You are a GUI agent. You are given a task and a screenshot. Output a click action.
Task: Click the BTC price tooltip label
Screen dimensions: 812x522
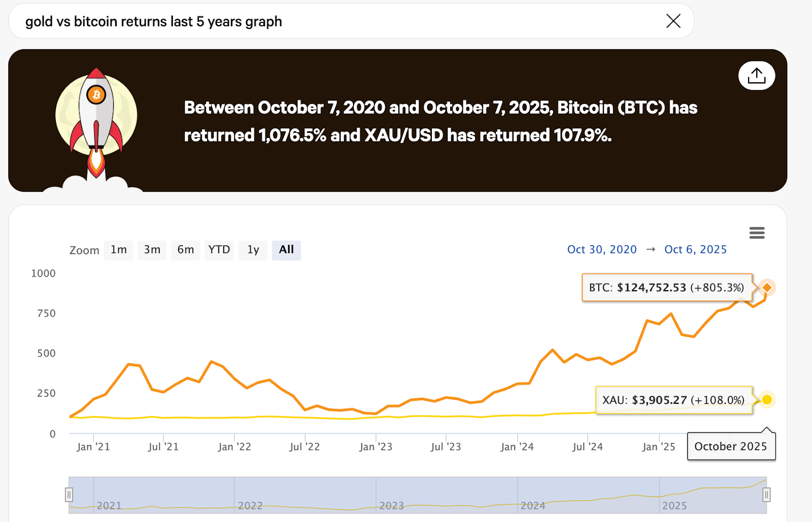point(666,288)
